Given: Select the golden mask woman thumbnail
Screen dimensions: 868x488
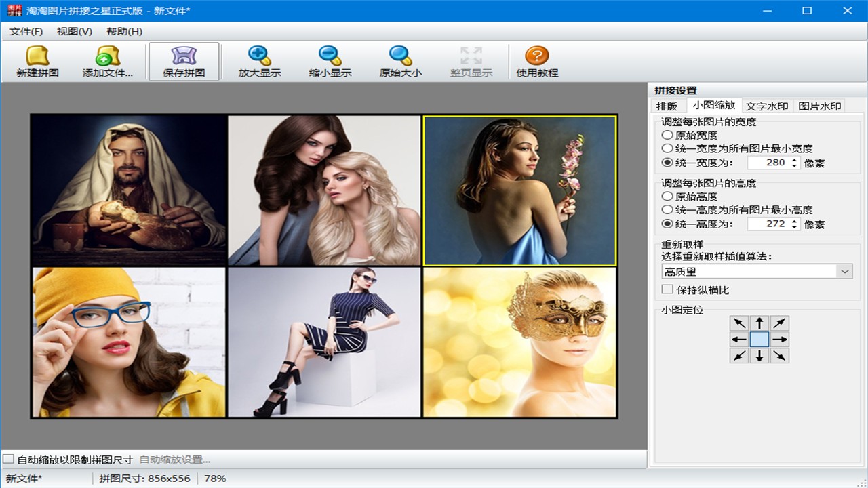Looking at the screenshot, I should point(519,342).
